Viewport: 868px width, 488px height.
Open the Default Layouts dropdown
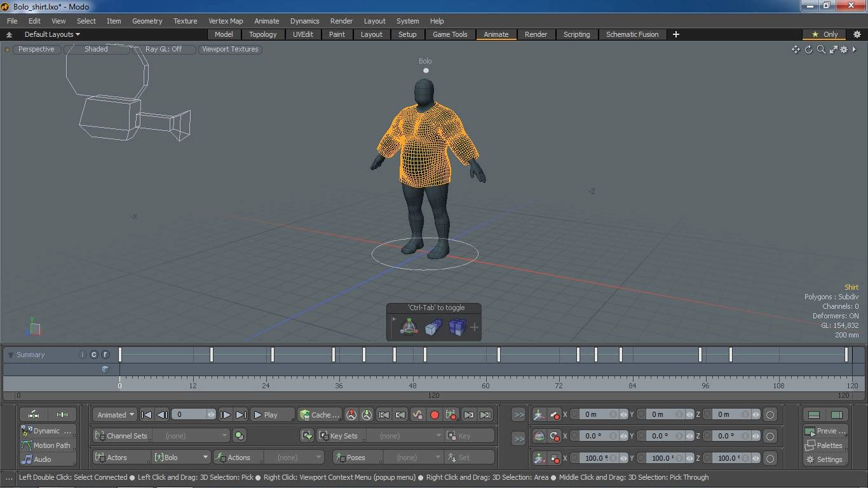coord(52,34)
